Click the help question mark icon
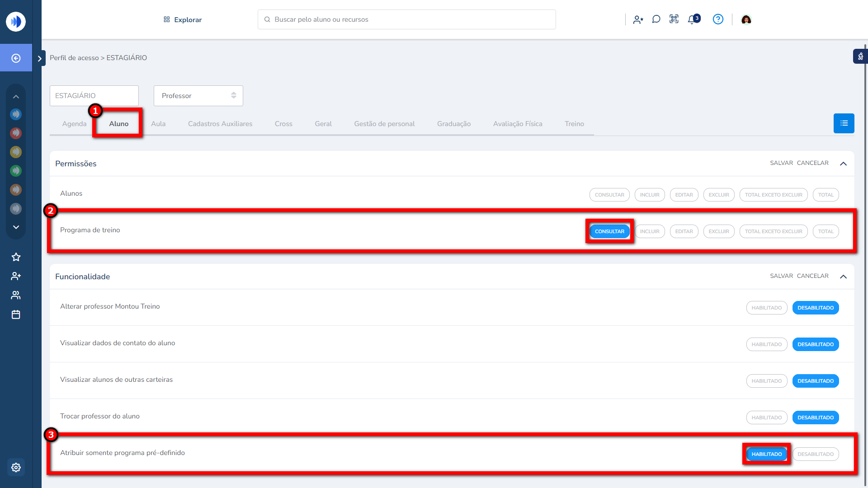This screenshot has width=868, height=488. coord(718,19)
